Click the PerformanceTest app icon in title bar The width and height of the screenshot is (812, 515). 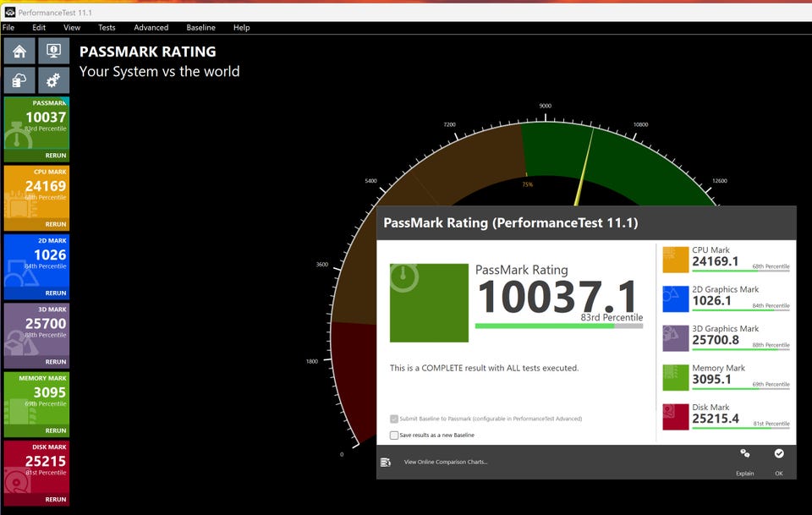click(10, 12)
